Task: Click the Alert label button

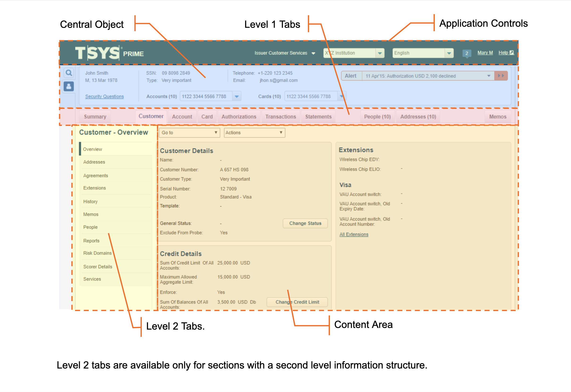Action: pos(351,76)
